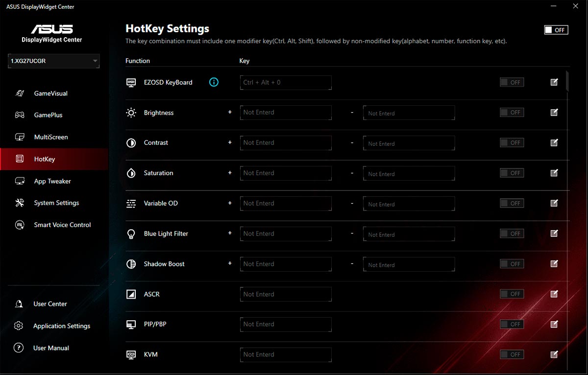Viewport: 588px width, 375px height.
Task: Enable the Blue Light Filter hotkey toggle
Action: (512, 234)
